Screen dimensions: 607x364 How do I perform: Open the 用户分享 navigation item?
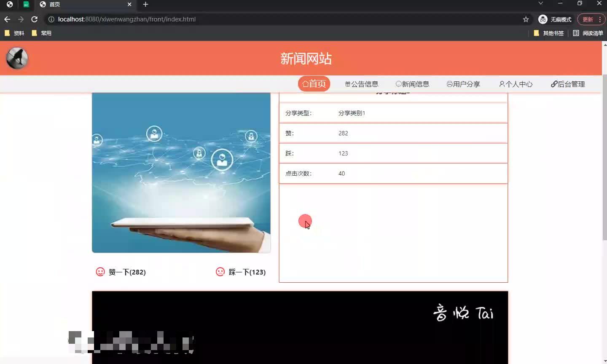pyautogui.click(x=463, y=84)
